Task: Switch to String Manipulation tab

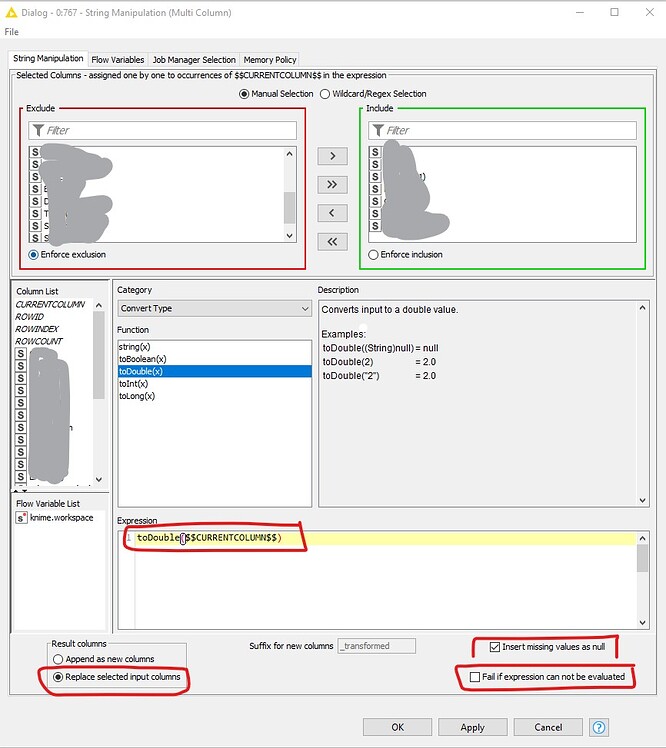Action: point(48,59)
